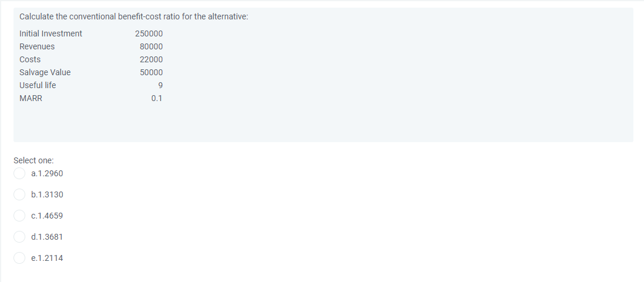
Task: Click the MARR value 0.1
Action: [x=156, y=99]
